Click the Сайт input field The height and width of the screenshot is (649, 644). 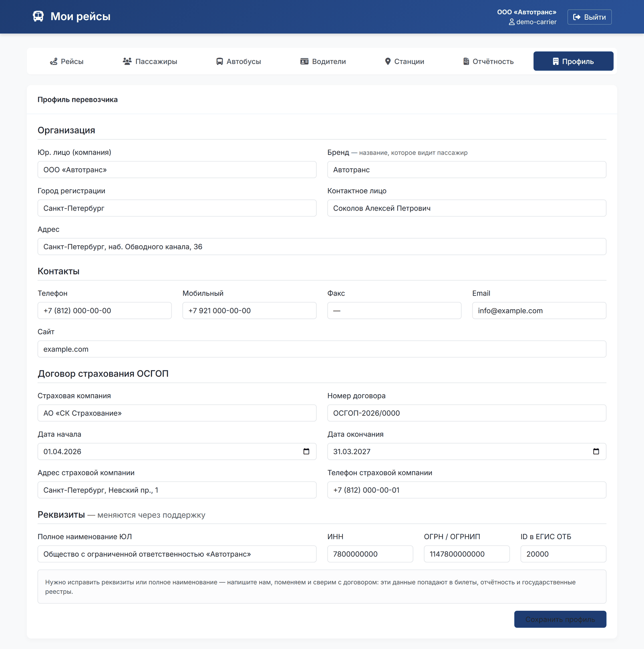[322, 349]
